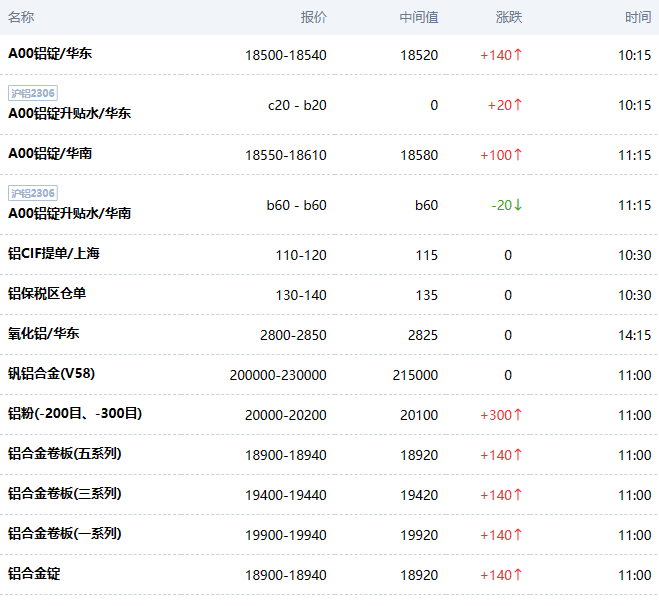Open the 铝粉(-200目、-300目) row name
This screenshot has height=606, width=659.
point(75,413)
